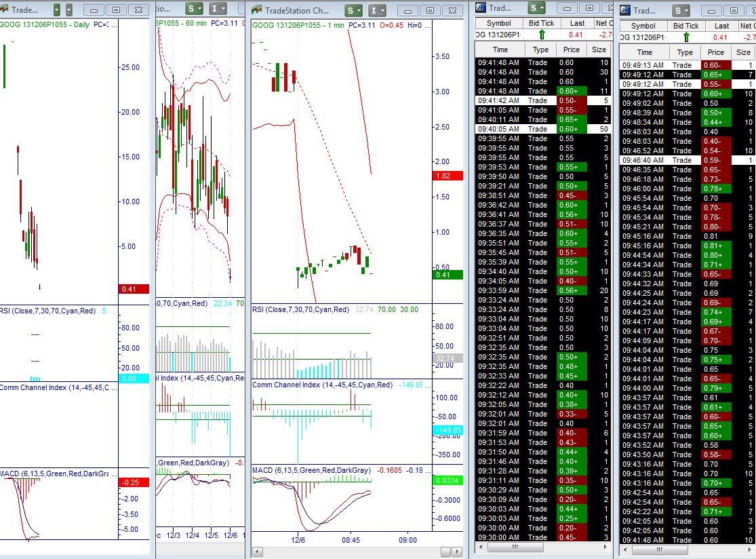Click the 09:33:59 AM trade row with size 20

pos(543,290)
